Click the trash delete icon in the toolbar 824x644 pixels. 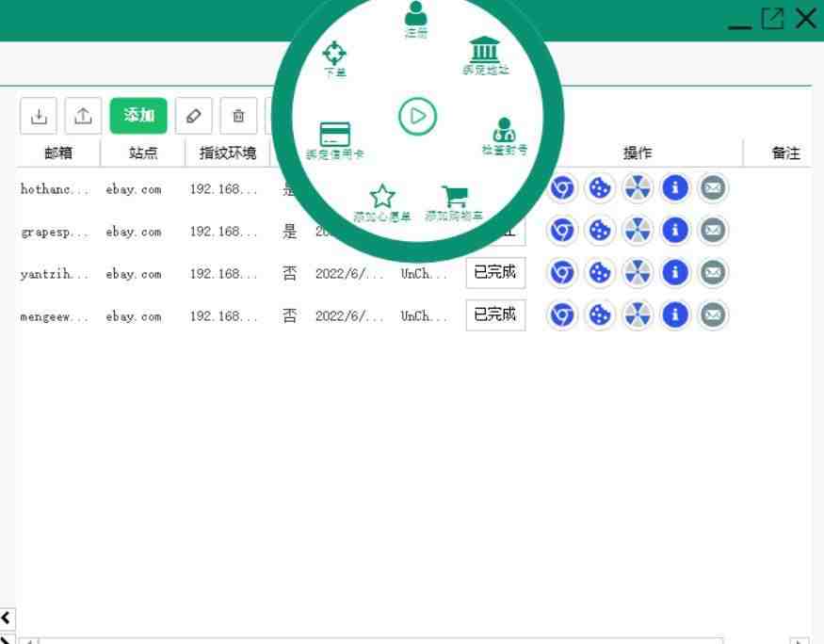(238, 116)
